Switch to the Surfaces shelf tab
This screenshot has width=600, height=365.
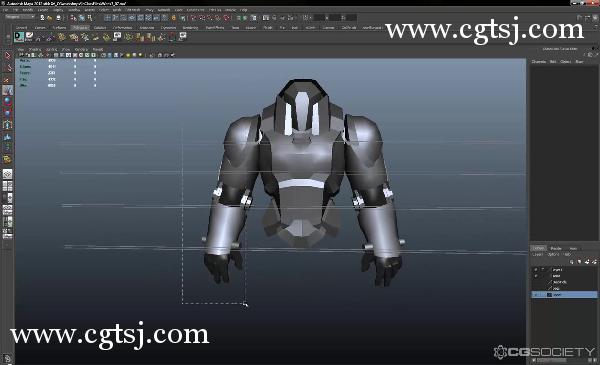pos(59,28)
